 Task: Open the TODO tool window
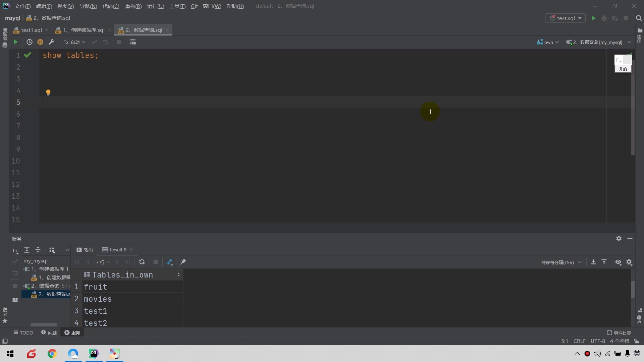pyautogui.click(x=23, y=333)
